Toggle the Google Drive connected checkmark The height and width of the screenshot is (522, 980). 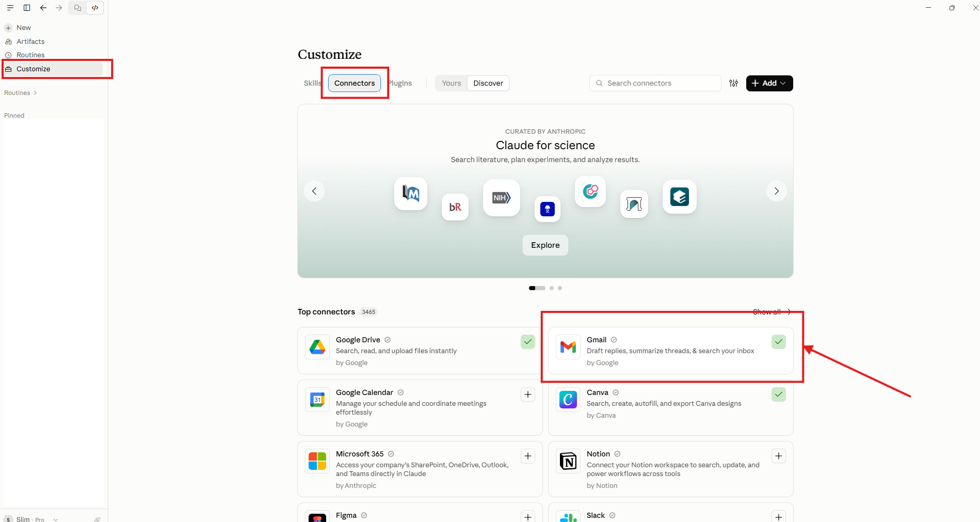coord(528,342)
